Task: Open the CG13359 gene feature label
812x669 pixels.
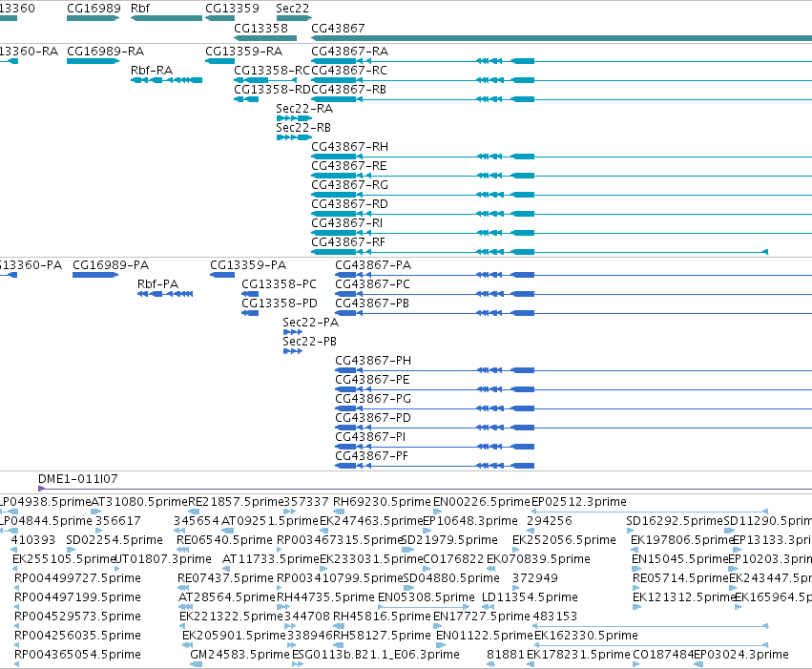Action: [x=232, y=9]
